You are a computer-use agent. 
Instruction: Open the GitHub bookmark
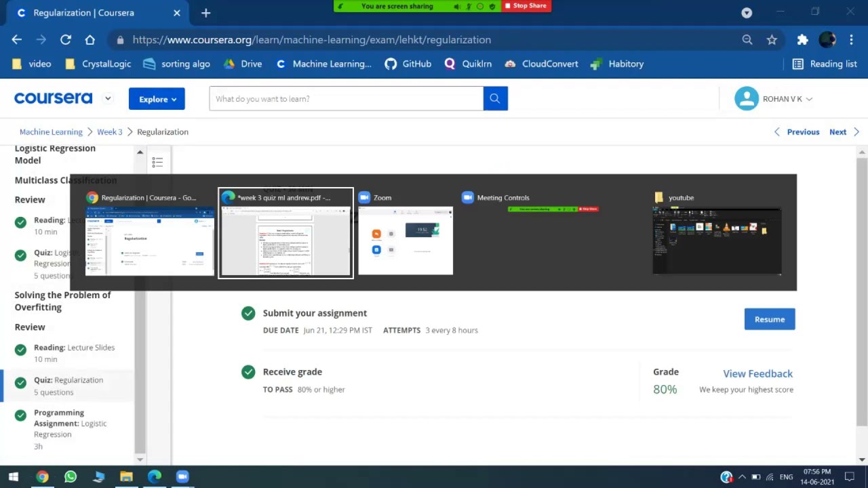point(408,64)
